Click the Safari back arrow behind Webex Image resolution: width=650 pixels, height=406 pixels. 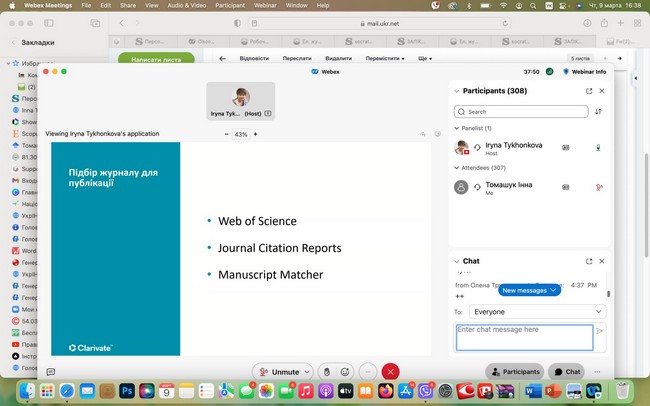(x=121, y=23)
